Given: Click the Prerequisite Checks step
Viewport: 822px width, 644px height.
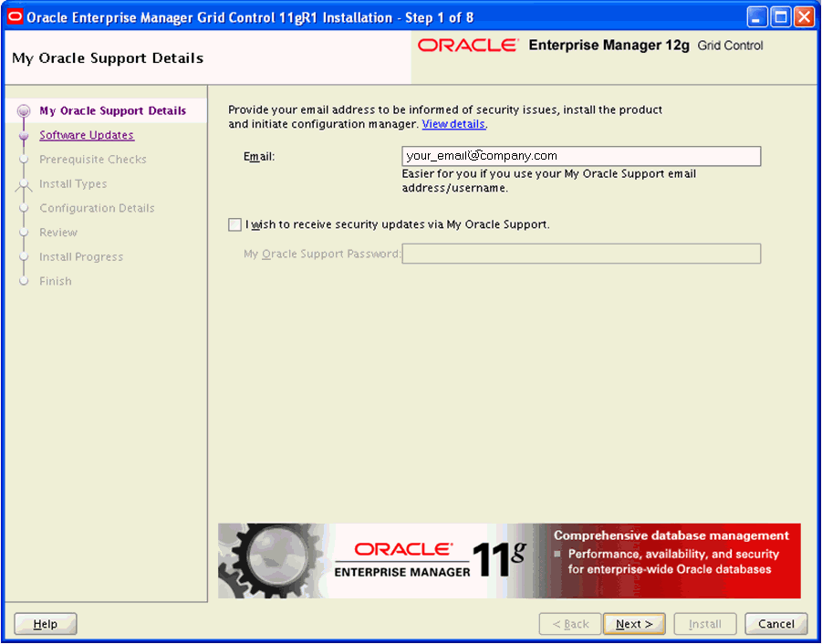Looking at the screenshot, I should pos(93,160).
